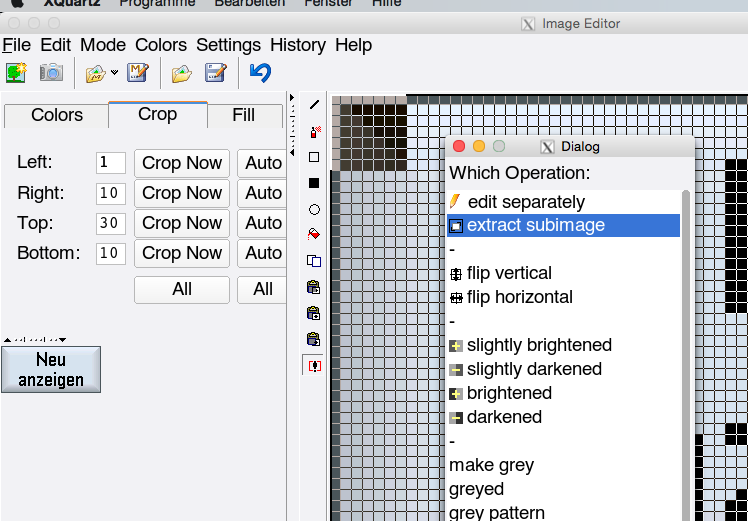The image size is (748, 521).
Task: Click Crop Now for Left
Action: click(x=182, y=163)
